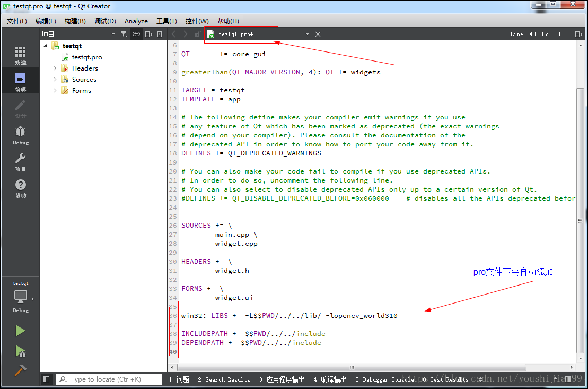Open the 调试(D) menu
This screenshot has height=389, width=588.
click(x=105, y=21)
